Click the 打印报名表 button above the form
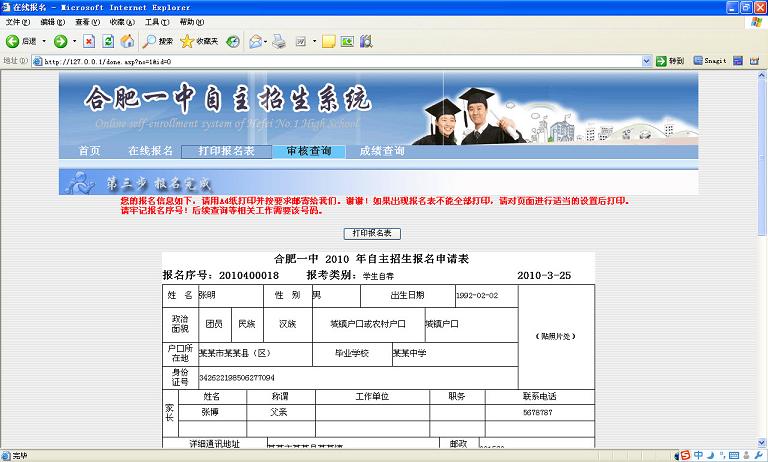 (x=372, y=233)
